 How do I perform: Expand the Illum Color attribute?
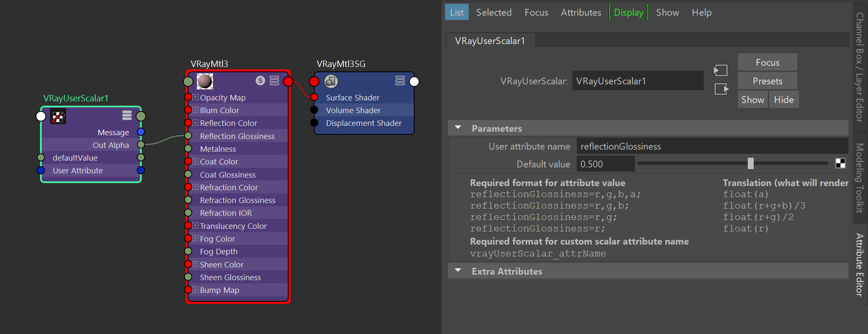[x=196, y=110]
